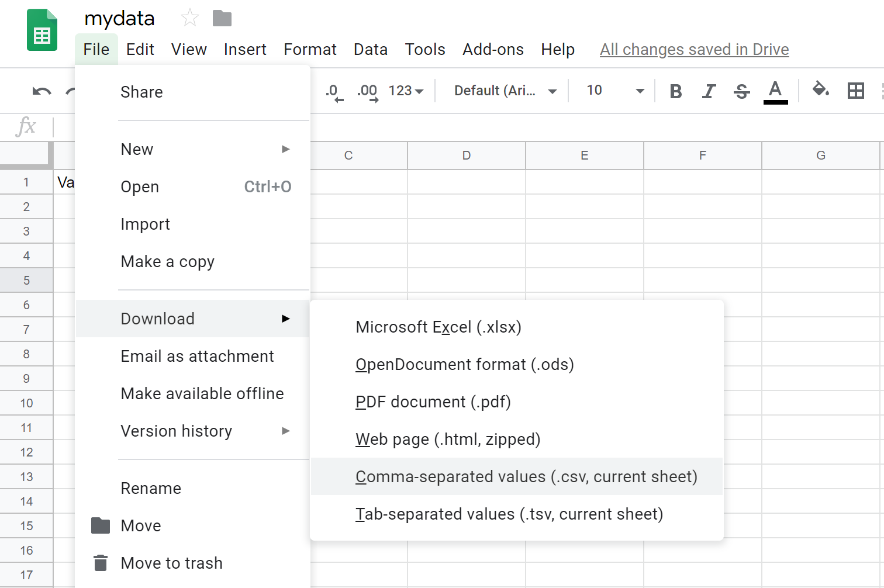884x588 pixels.
Task: Open the fill color bucket tool
Action: [821, 89]
